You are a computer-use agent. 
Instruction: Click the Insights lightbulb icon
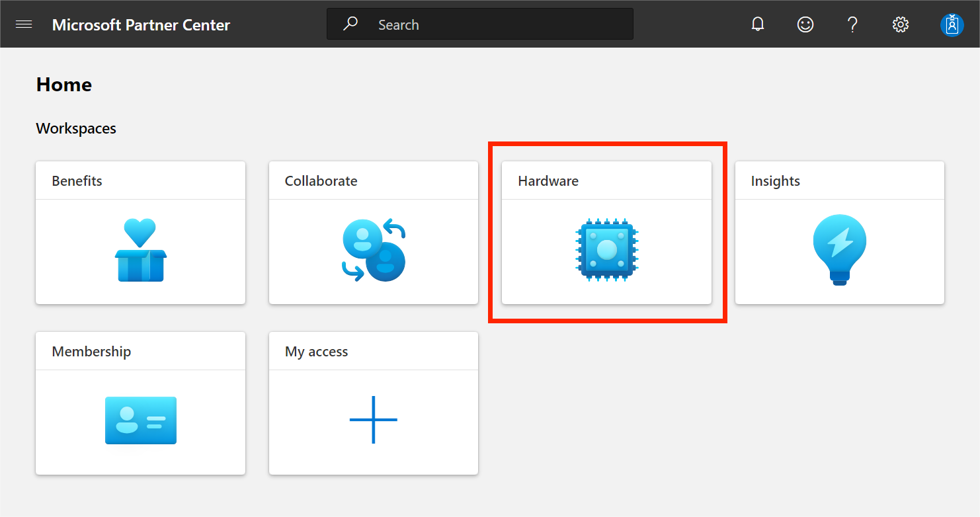coord(839,249)
